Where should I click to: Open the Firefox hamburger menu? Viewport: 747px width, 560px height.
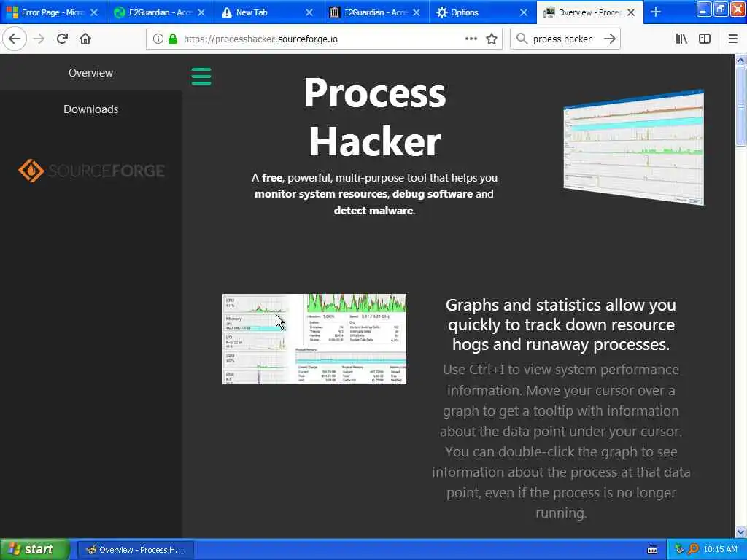point(732,39)
